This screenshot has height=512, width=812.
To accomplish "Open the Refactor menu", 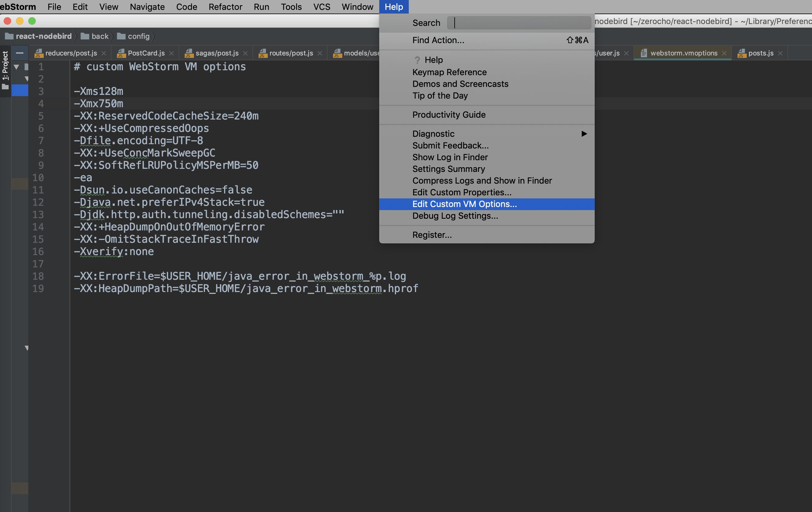I will pos(225,7).
